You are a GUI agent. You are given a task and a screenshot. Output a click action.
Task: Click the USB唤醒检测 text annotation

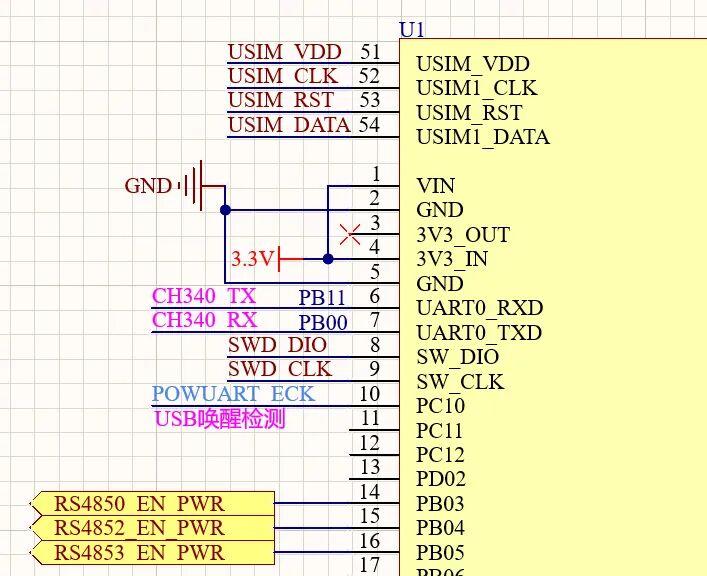(220, 419)
